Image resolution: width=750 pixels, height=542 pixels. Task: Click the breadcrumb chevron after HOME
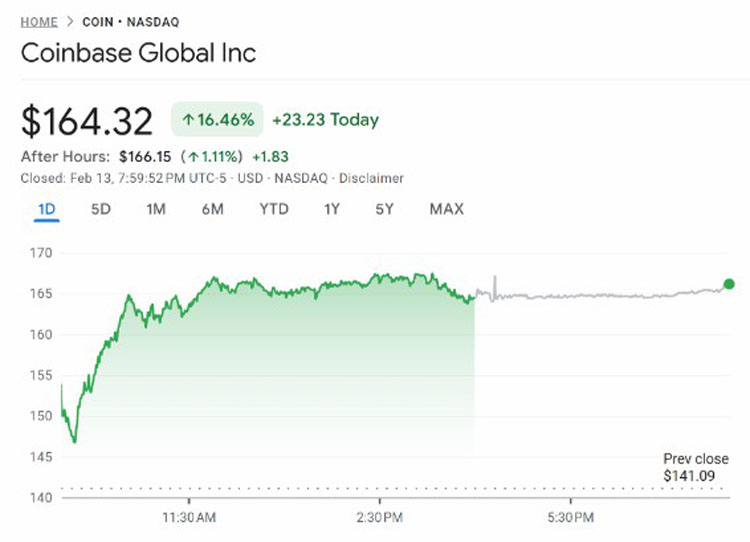point(70,21)
